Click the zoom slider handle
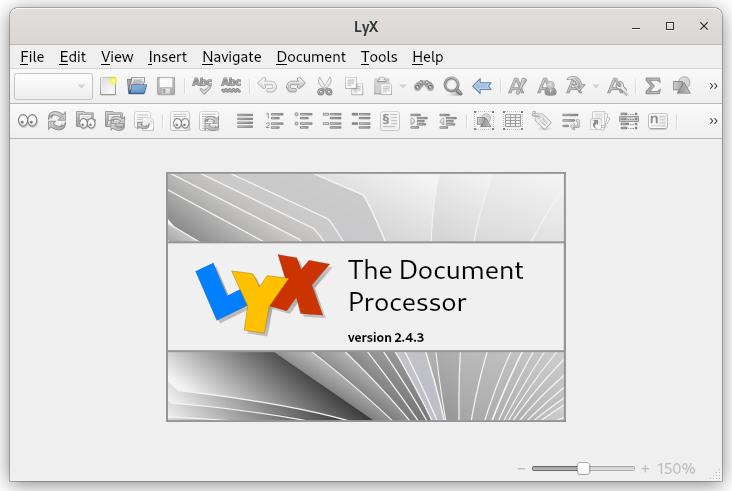Viewport: 732px width, 491px height. coord(583,468)
